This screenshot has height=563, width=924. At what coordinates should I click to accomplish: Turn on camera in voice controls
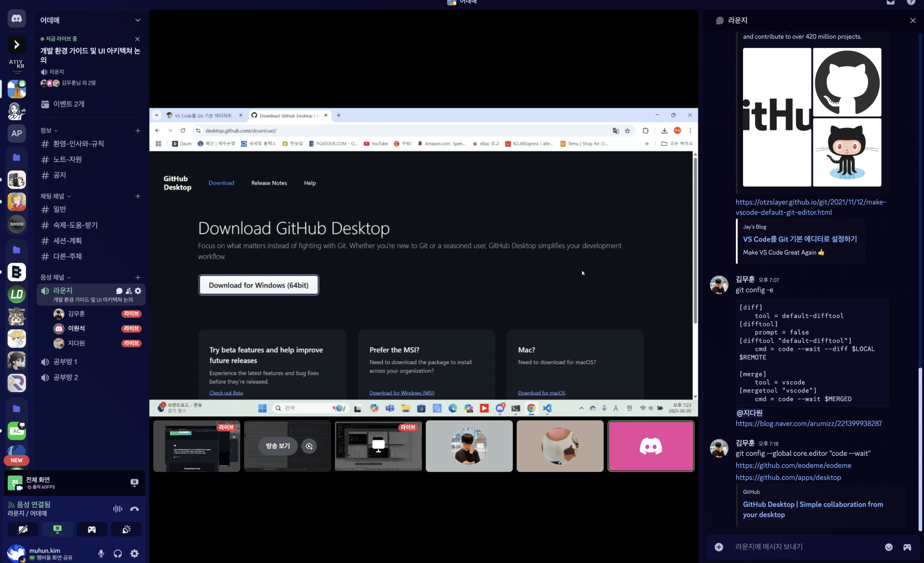[23, 529]
